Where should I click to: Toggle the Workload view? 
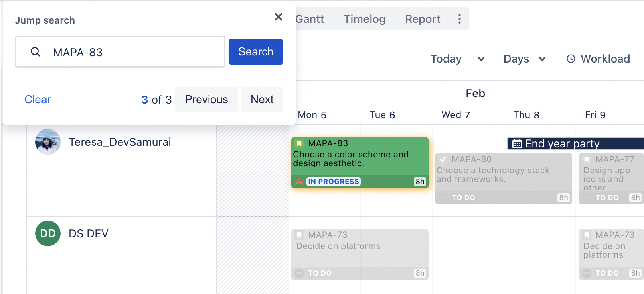[599, 59]
